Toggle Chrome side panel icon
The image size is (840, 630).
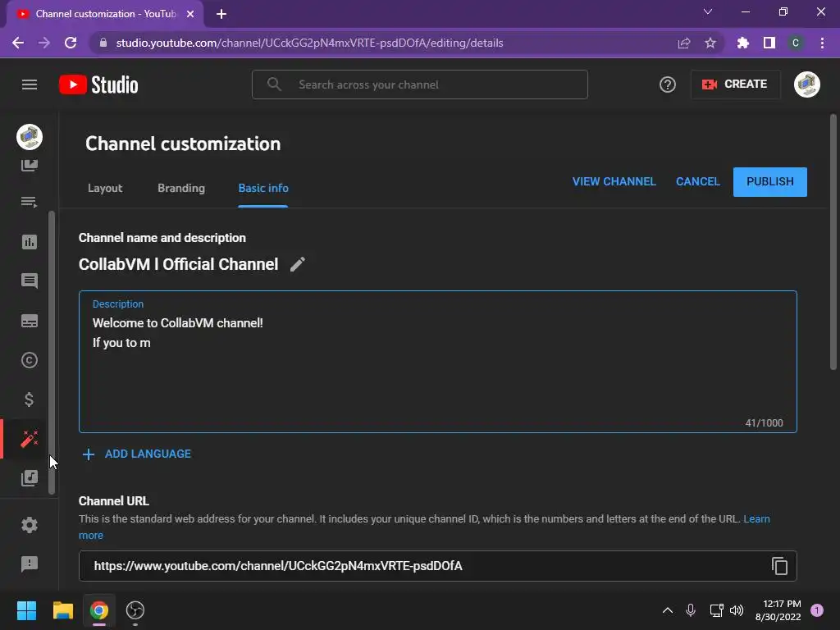769,43
